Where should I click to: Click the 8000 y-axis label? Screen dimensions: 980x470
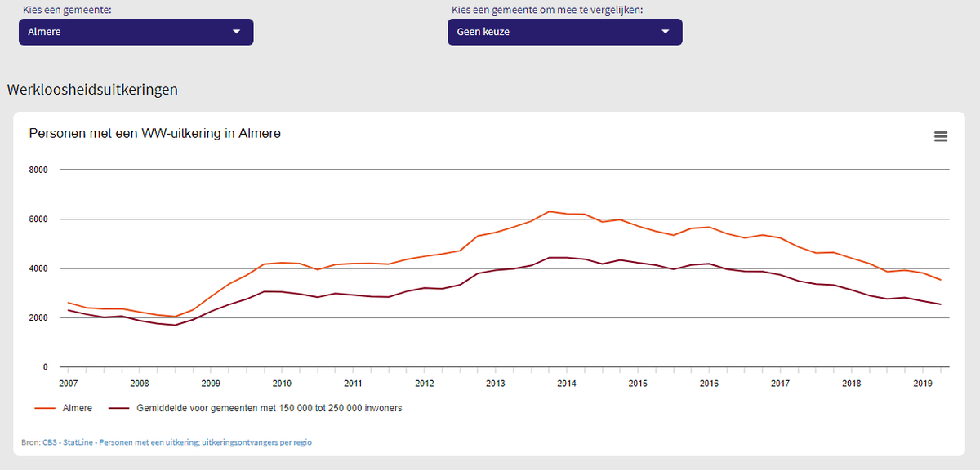coord(40,170)
